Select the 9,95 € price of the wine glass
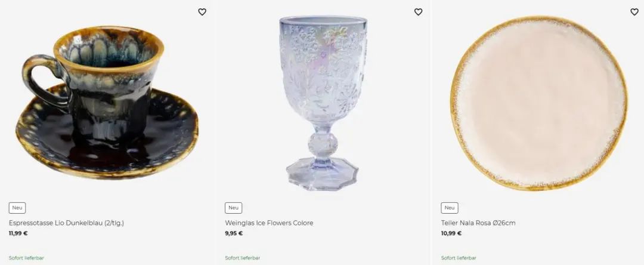Image resolution: width=644 pixels, height=265 pixels. click(x=234, y=233)
